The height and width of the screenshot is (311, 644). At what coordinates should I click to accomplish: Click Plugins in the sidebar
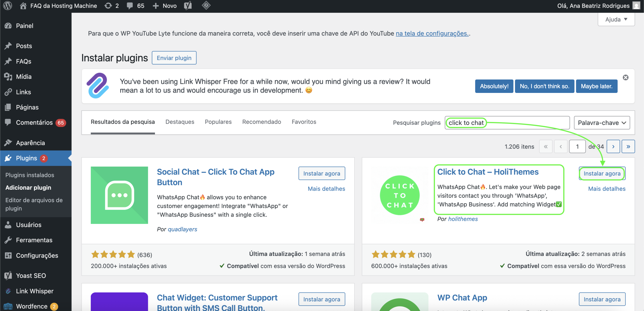[x=36, y=158]
